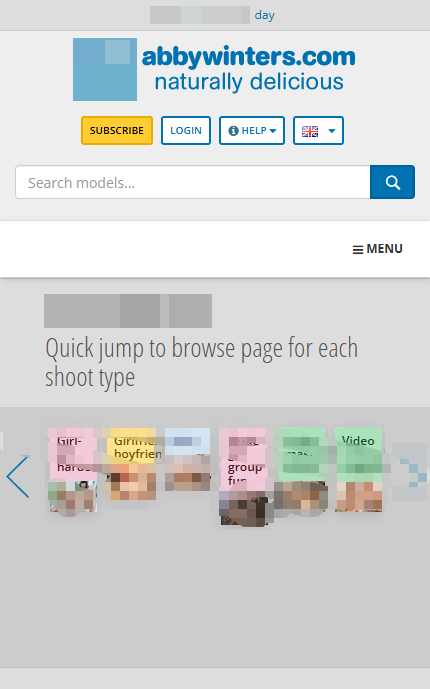Expand the language selector dropdown arrow
The height and width of the screenshot is (689, 430).
332,131
